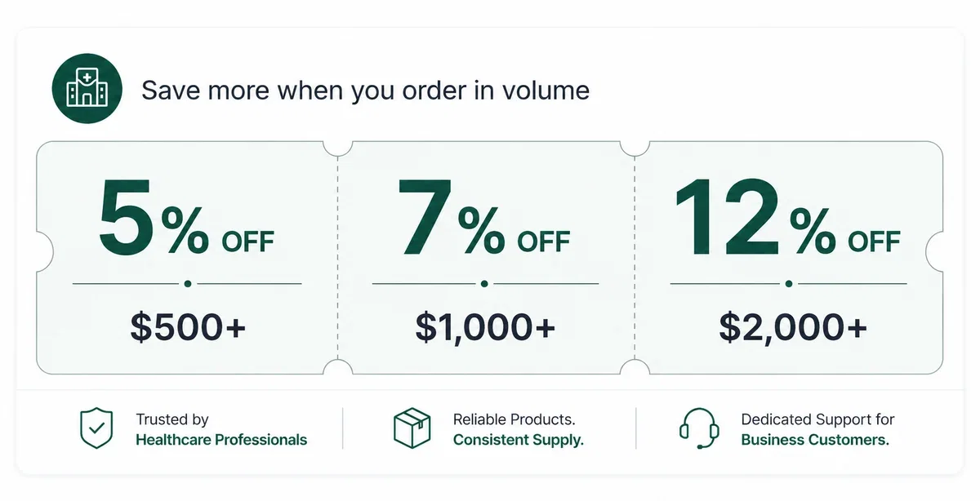Click the 'Trusted by' text
This screenshot has width=980, height=501.
pos(172,419)
